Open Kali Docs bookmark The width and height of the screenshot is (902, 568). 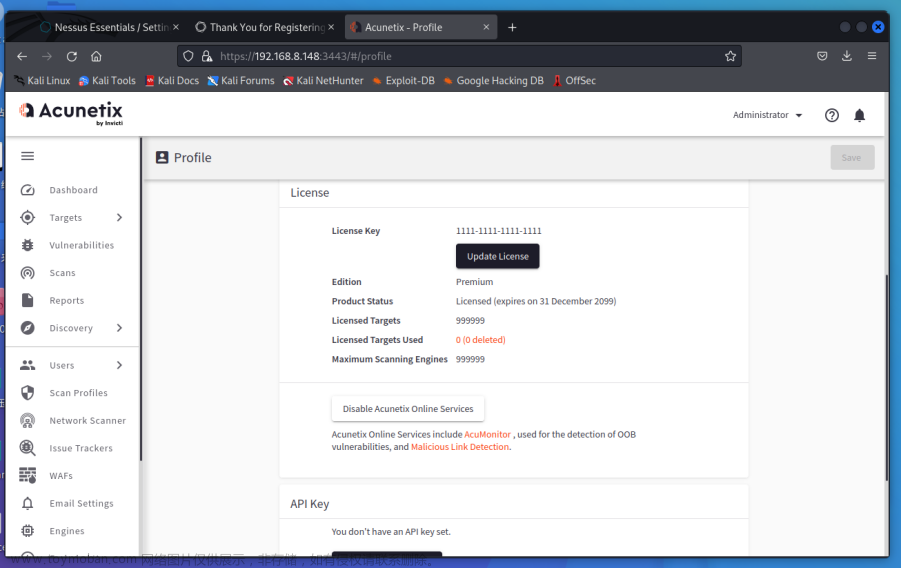[x=172, y=81]
